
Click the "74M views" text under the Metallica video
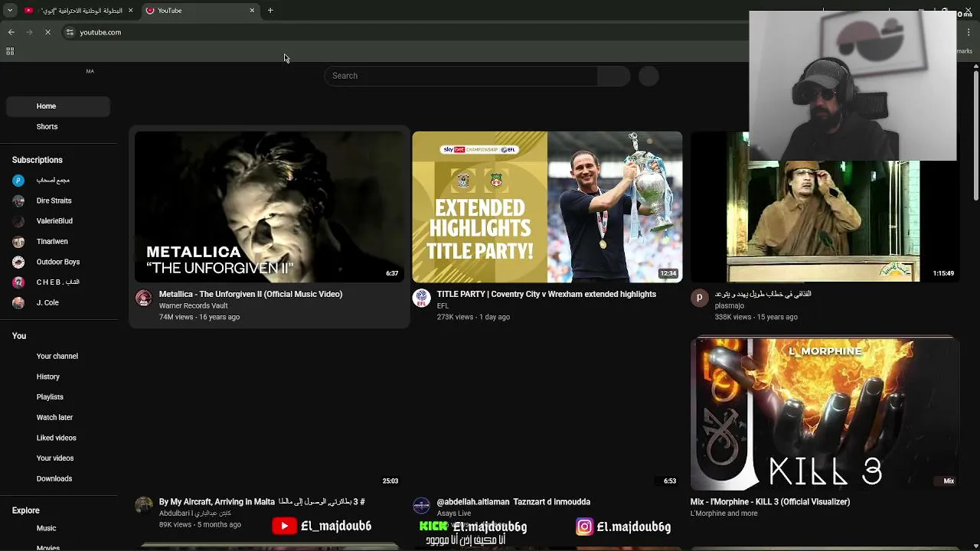[175, 317]
